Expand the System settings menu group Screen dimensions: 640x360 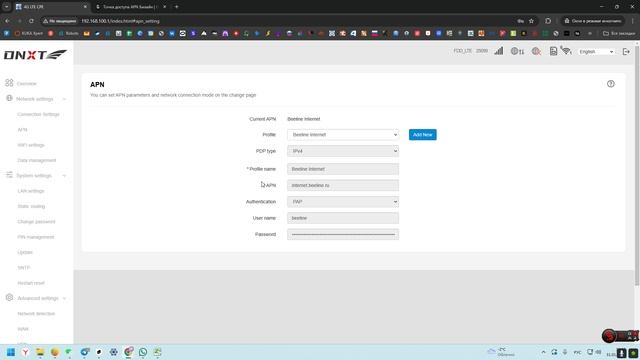36,176
